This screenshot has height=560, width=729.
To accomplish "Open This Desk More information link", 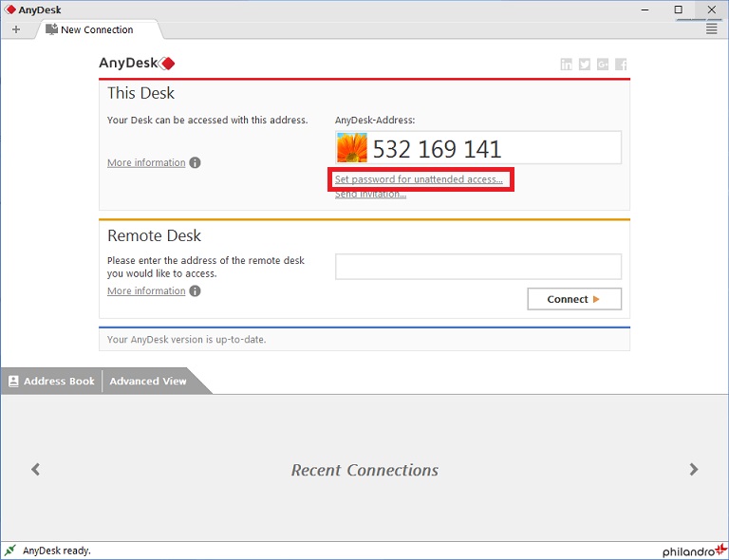I will [146, 162].
